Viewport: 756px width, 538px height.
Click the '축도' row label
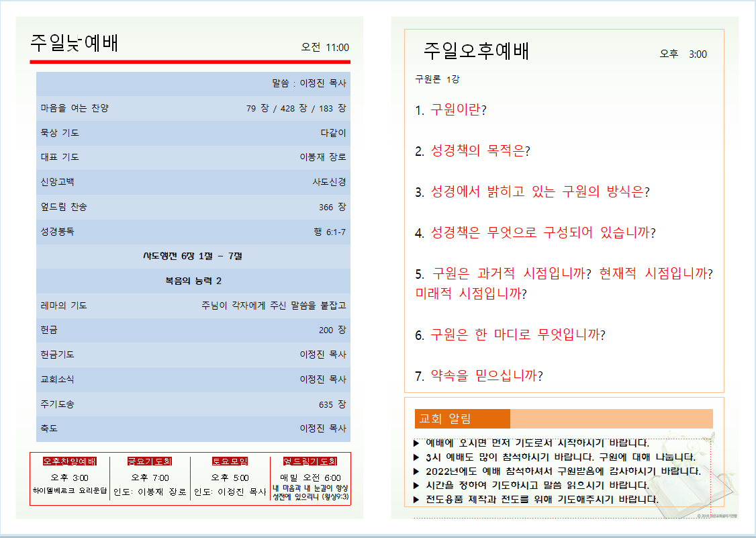point(49,429)
